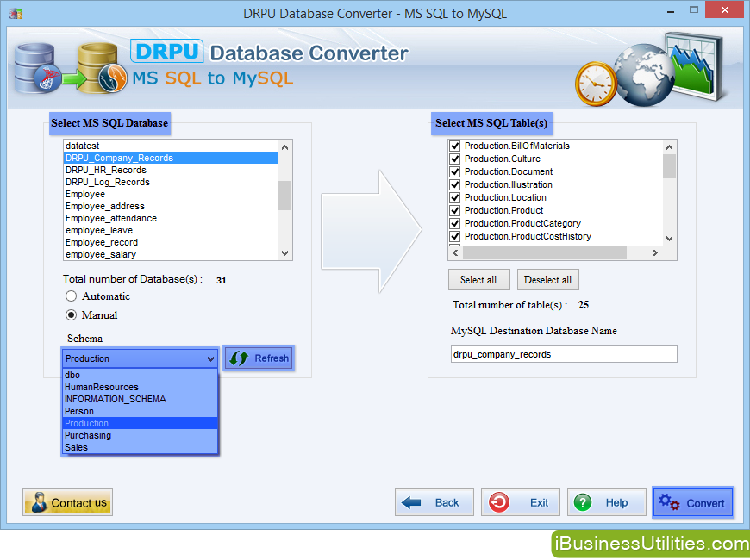Uncheck Production.Location checkbox

point(455,197)
